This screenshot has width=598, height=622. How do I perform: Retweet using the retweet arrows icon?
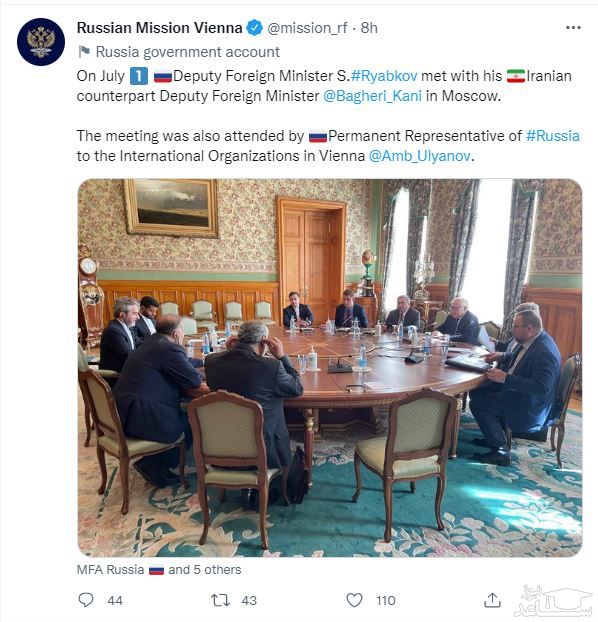click(x=220, y=600)
